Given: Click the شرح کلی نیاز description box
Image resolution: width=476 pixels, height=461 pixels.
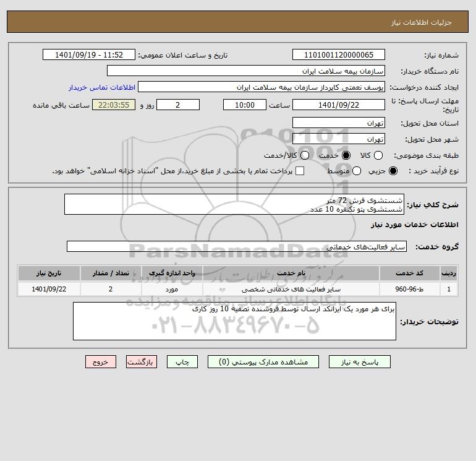Looking at the screenshot, I should [234, 205].
